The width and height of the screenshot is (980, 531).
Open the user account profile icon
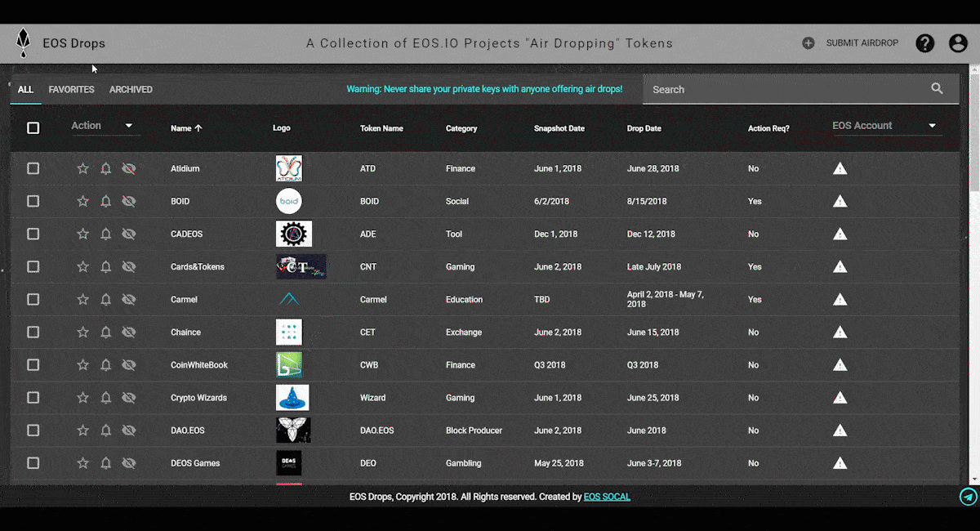(x=958, y=43)
